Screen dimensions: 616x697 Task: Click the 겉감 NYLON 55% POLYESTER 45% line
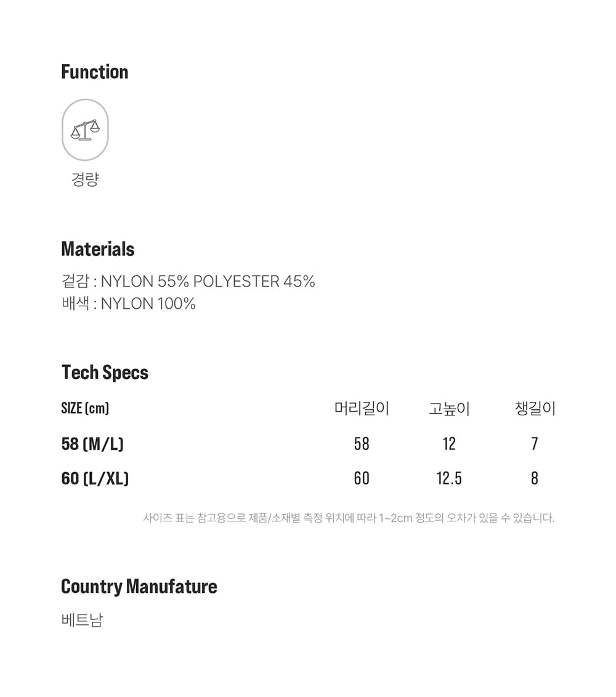188,282
